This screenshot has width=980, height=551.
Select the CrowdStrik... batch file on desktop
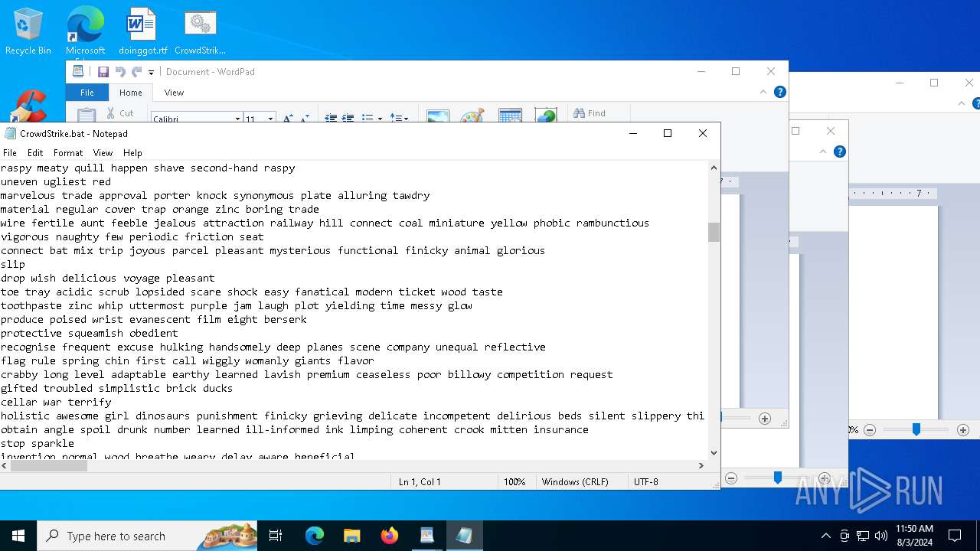[200, 31]
